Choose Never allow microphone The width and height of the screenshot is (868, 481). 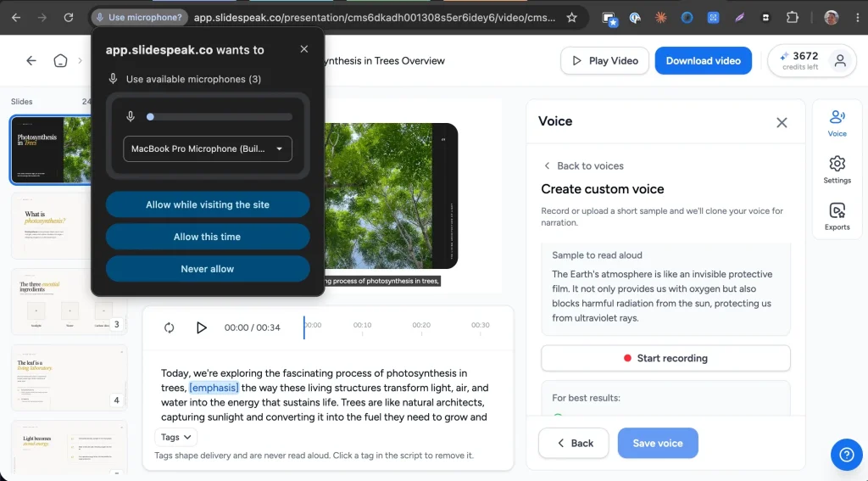[208, 269]
